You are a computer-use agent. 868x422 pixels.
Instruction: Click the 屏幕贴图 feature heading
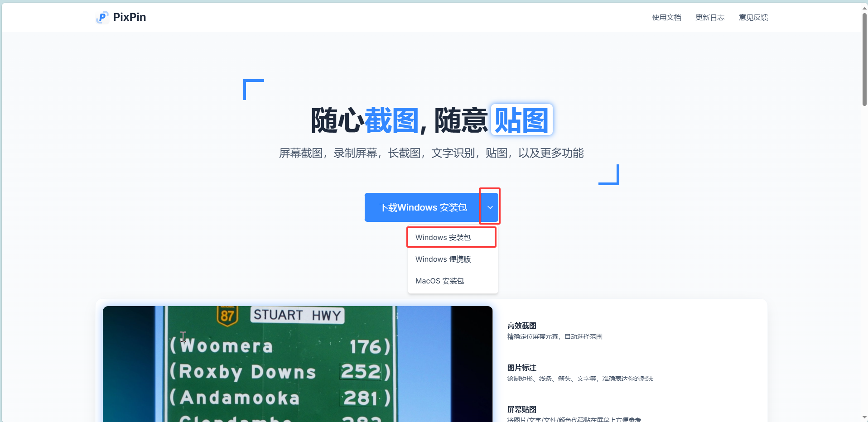[x=521, y=409]
